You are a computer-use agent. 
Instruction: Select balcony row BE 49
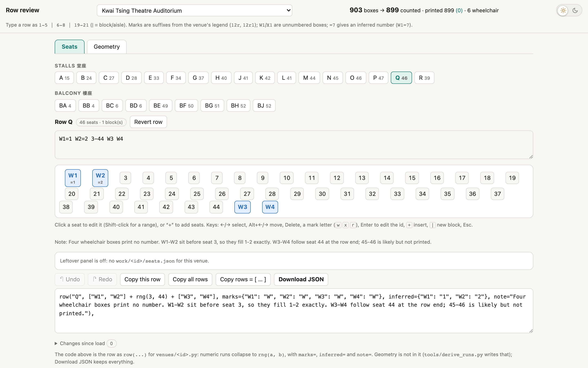161,106
